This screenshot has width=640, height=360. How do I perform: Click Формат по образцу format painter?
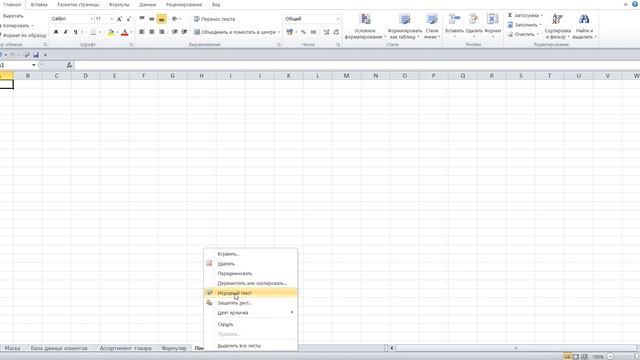(23, 36)
